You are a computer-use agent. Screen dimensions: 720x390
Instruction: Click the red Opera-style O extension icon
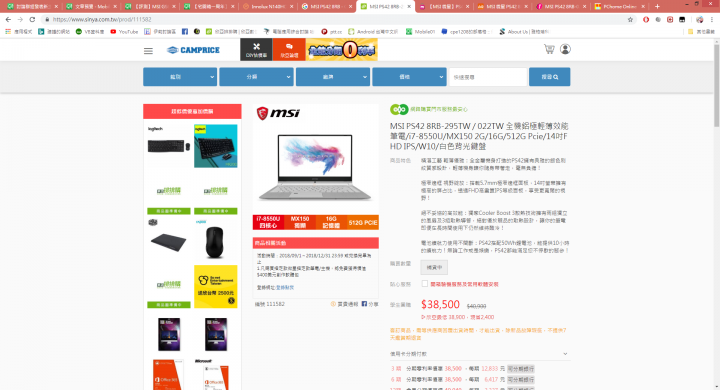coord(646,19)
